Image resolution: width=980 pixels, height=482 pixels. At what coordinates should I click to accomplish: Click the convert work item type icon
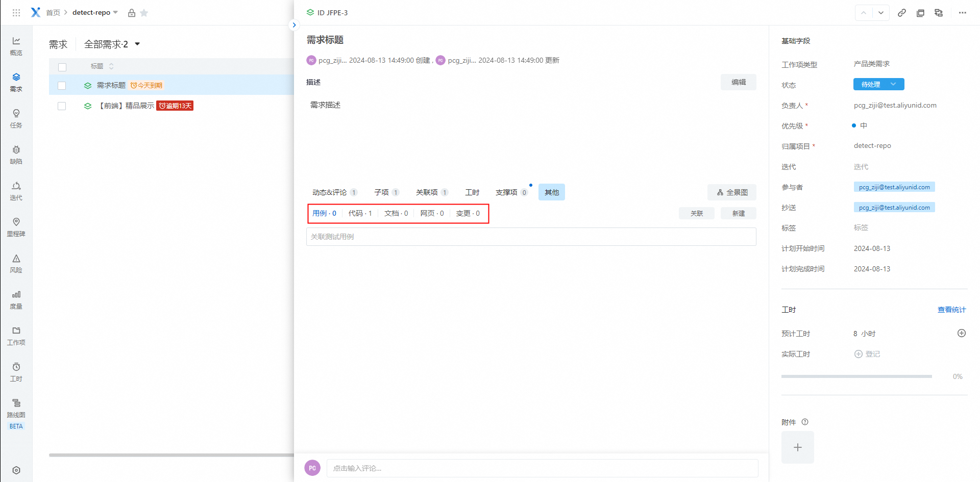pos(939,13)
